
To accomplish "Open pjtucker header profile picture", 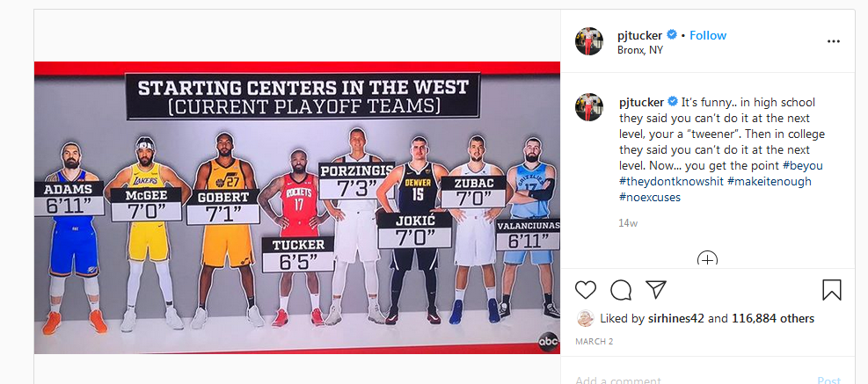I will tap(589, 41).
